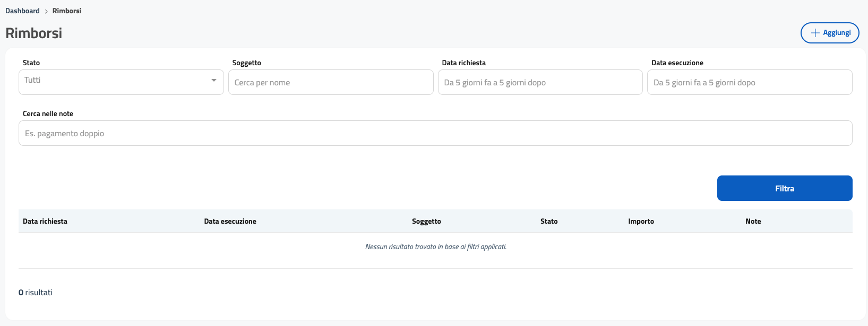
Task: Click the Dashboard breadcrumb link
Action: [22, 11]
